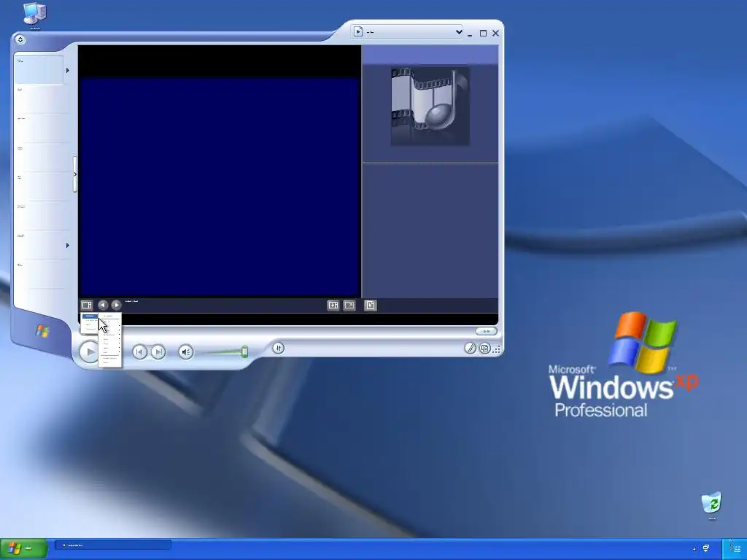Switch to skin mode icon
Screen dimensions: 747x560
(484, 349)
